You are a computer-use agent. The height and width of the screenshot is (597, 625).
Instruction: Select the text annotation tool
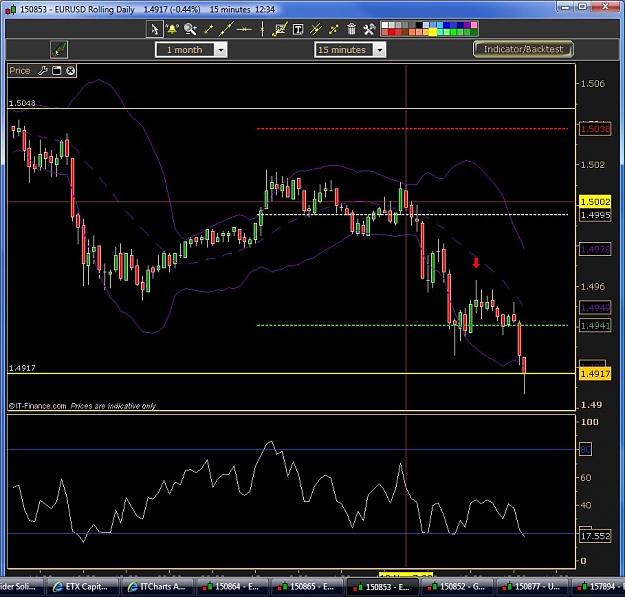298,29
